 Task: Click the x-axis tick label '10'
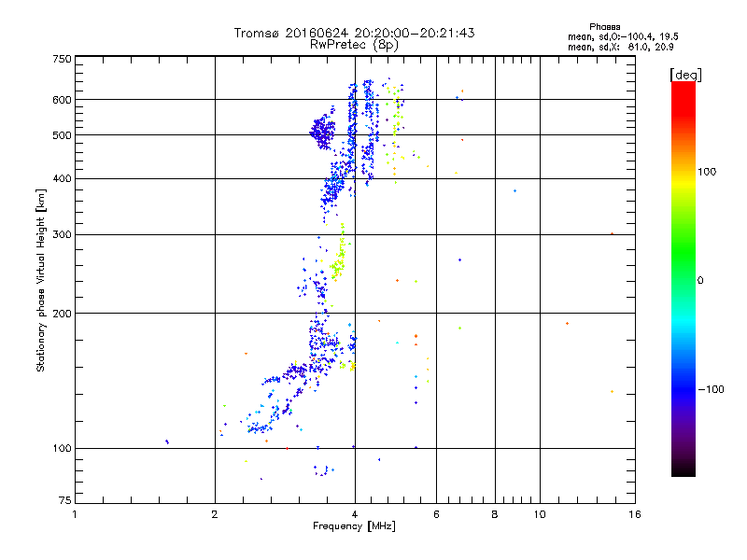coord(540,514)
